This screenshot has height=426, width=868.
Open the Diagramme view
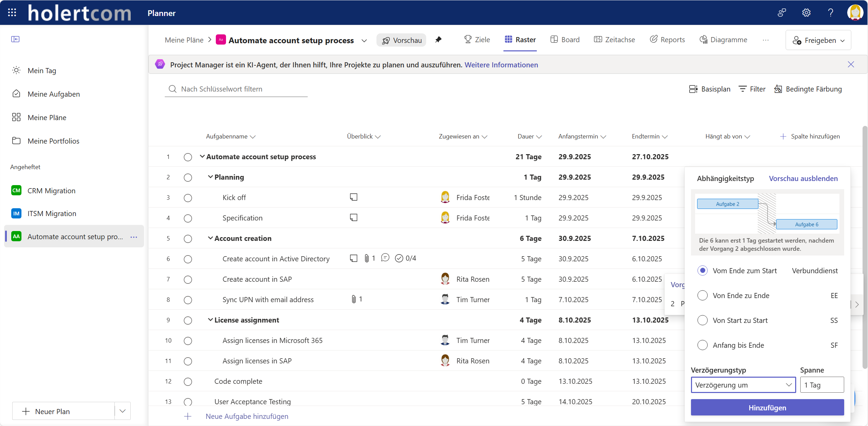coord(723,39)
